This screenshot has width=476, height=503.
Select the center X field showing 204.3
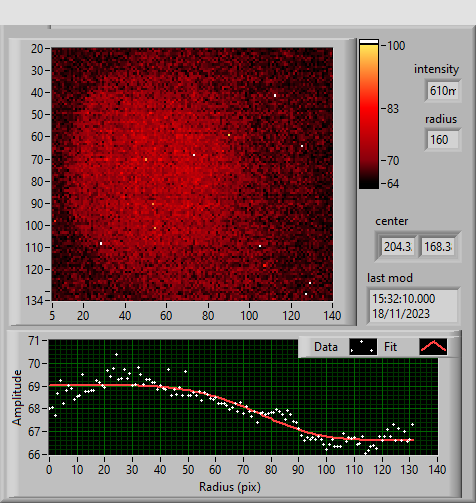coord(398,247)
